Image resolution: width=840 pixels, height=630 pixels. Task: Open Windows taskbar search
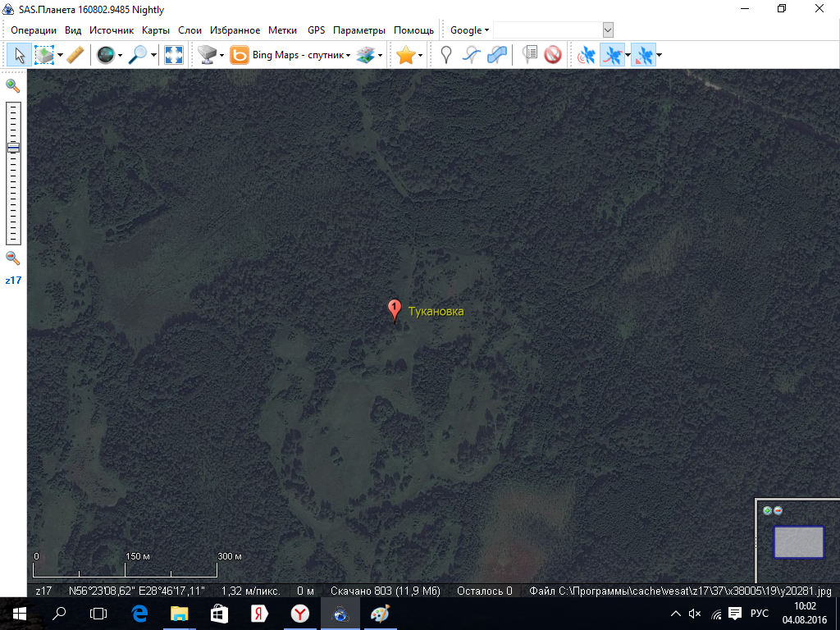click(x=59, y=614)
